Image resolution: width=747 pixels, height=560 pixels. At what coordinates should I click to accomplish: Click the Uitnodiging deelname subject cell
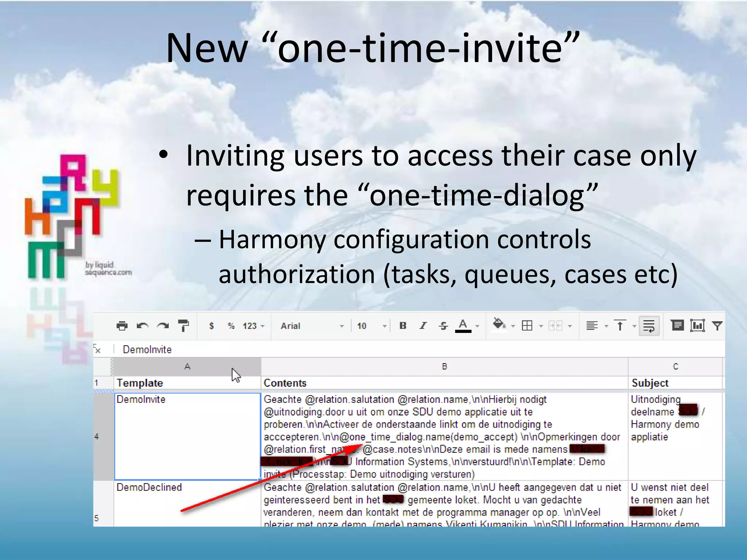676,436
